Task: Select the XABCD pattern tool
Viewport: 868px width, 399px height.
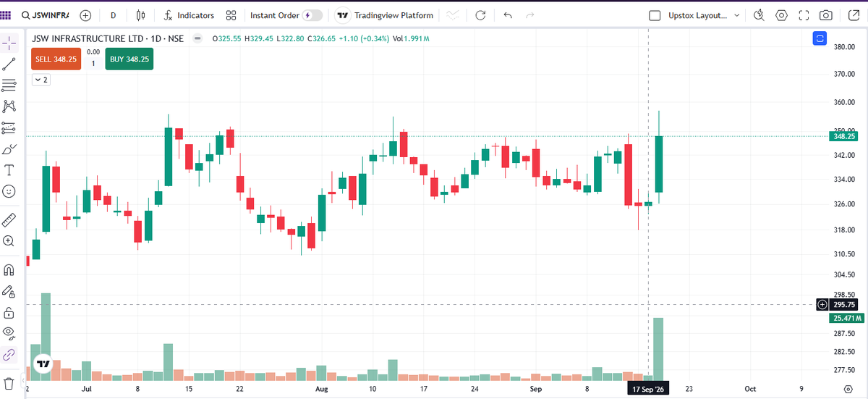Action: tap(9, 106)
